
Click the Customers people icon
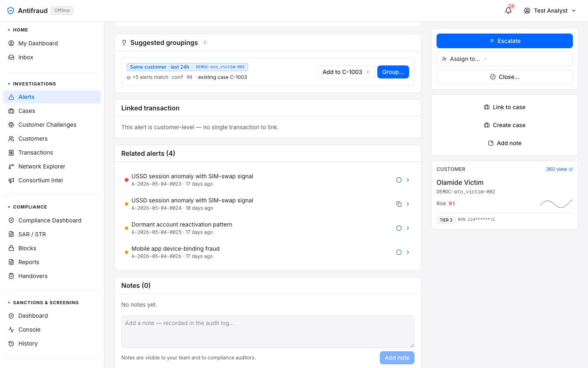pyautogui.click(x=11, y=139)
